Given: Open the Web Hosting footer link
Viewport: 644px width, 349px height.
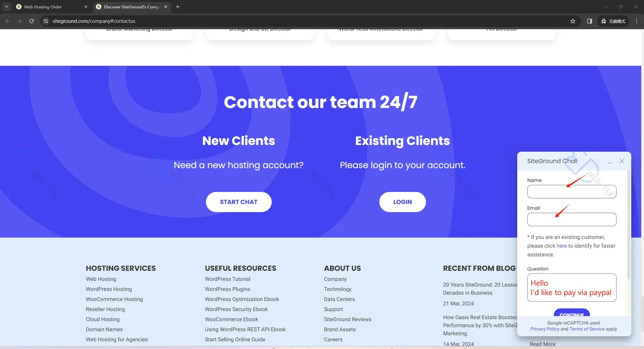Looking at the screenshot, I should [x=101, y=279].
